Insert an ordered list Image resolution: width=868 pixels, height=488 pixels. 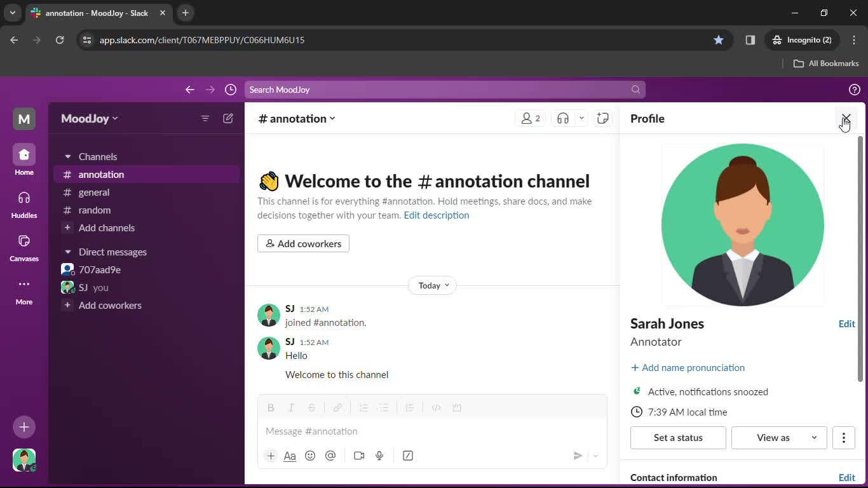[x=363, y=408]
